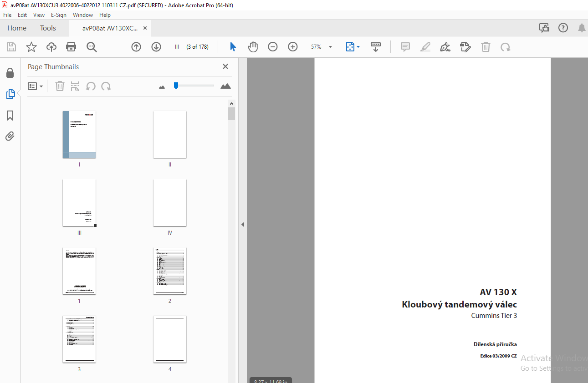Screen dimensions: 588x383
Task: Open the Attachments paperclip panel
Action: (x=10, y=136)
